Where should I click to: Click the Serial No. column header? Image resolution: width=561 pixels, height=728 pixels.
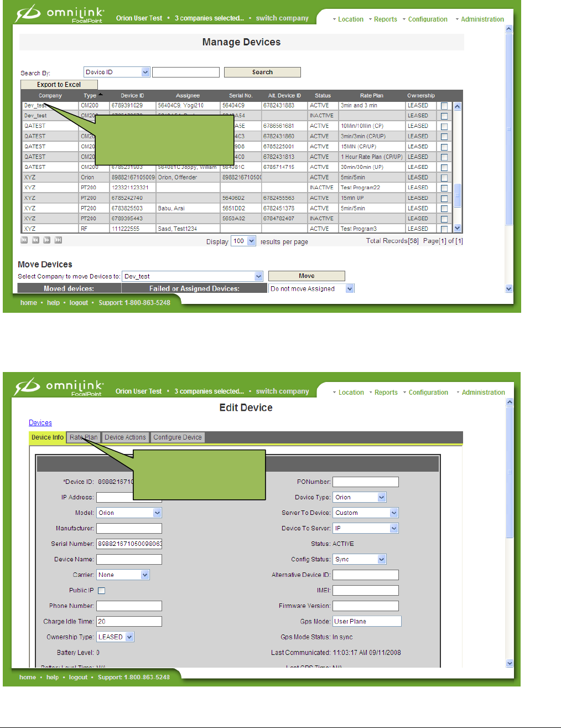pyautogui.click(x=241, y=96)
